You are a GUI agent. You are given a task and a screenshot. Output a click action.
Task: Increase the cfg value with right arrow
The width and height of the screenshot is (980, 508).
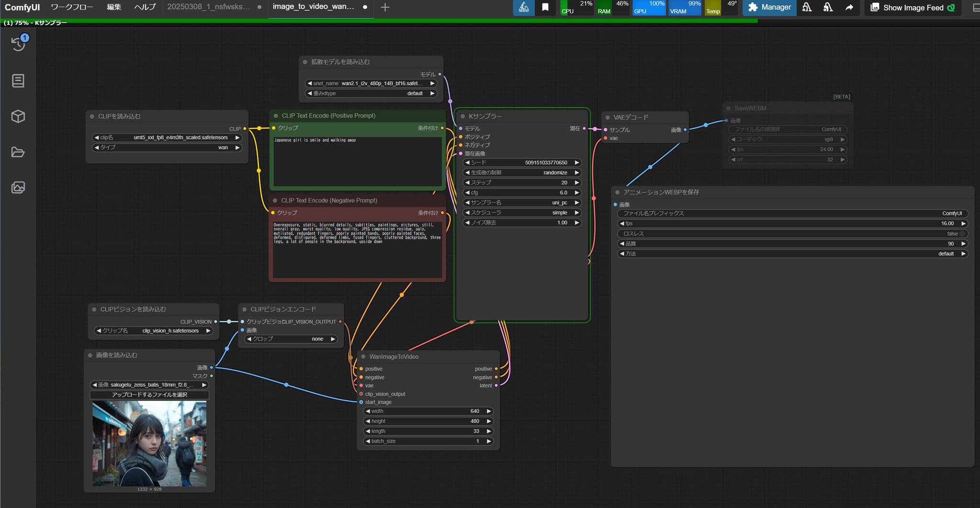pyautogui.click(x=577, y=193)
